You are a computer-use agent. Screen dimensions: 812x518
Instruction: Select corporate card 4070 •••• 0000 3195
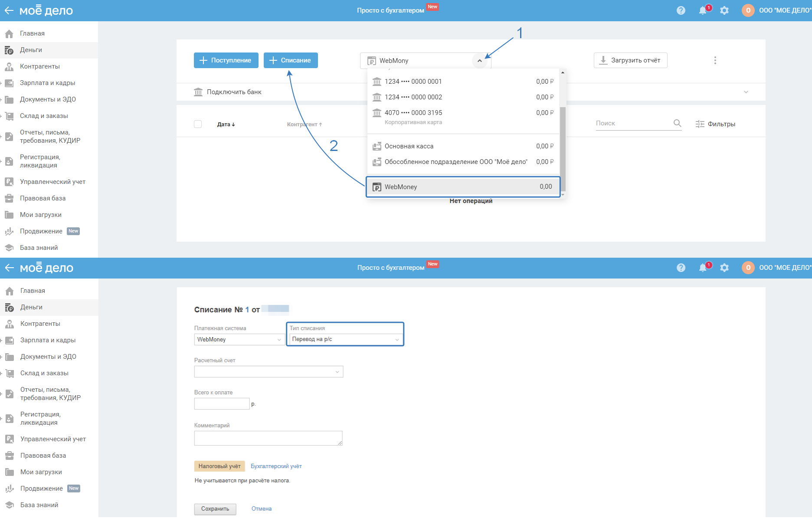[x=463, y=117]
